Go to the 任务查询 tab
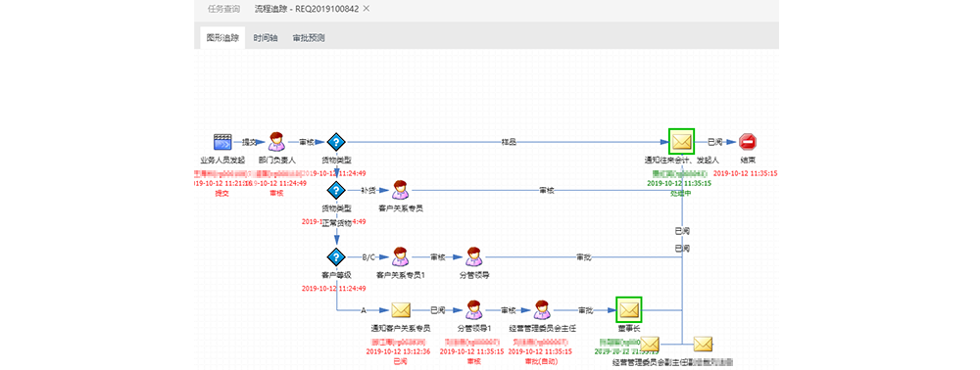Viewport: 980px width, 370px height. (x=223, y=9)
